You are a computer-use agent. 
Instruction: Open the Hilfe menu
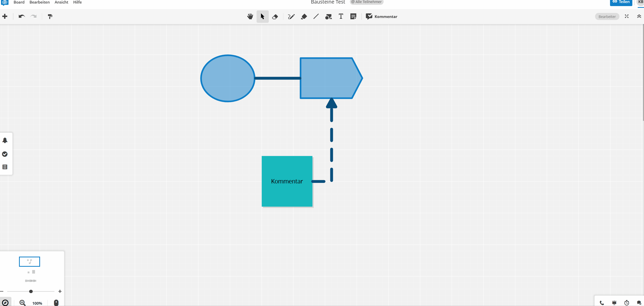click(x=77, y=2)
